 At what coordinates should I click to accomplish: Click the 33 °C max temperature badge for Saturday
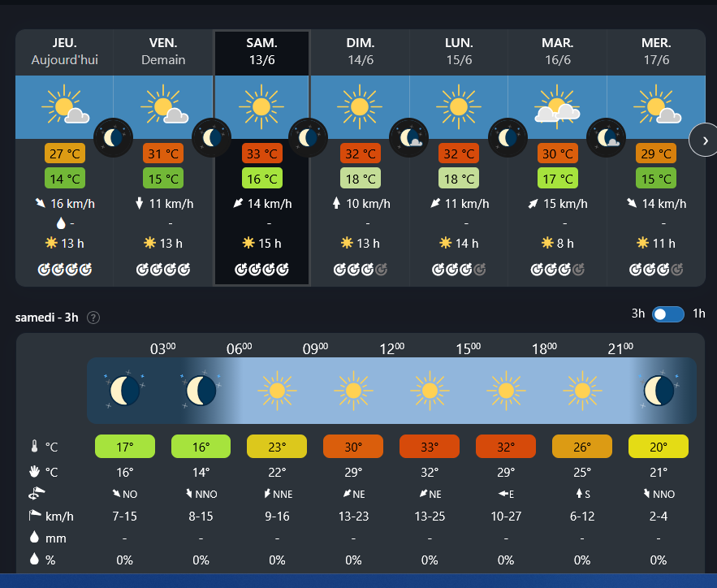262,153
